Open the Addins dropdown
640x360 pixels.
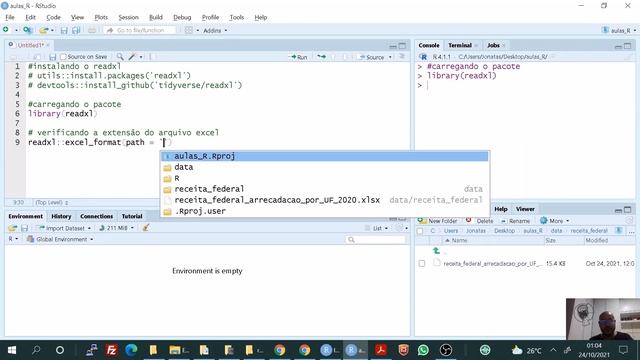click(x=215, y=31)
